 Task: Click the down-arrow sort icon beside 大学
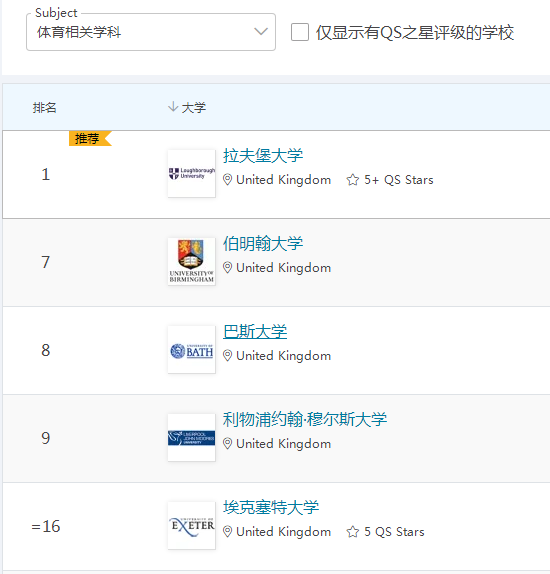click(172, 107)
